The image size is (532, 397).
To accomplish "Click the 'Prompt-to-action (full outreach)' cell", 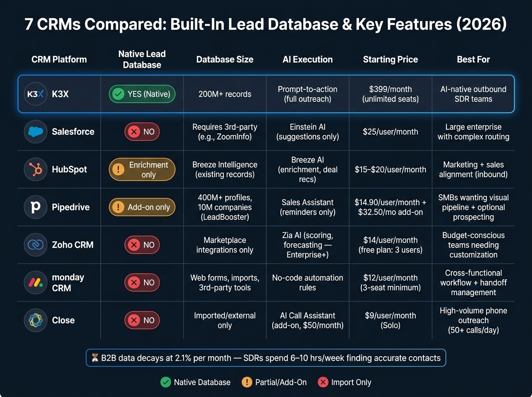I will [x=308, y=94].
